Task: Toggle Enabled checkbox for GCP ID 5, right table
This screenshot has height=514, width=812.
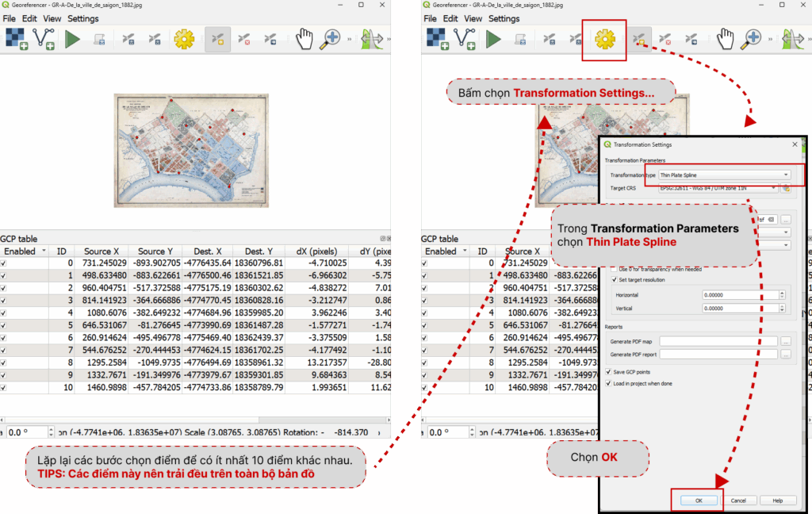Action: coord(425,325)
